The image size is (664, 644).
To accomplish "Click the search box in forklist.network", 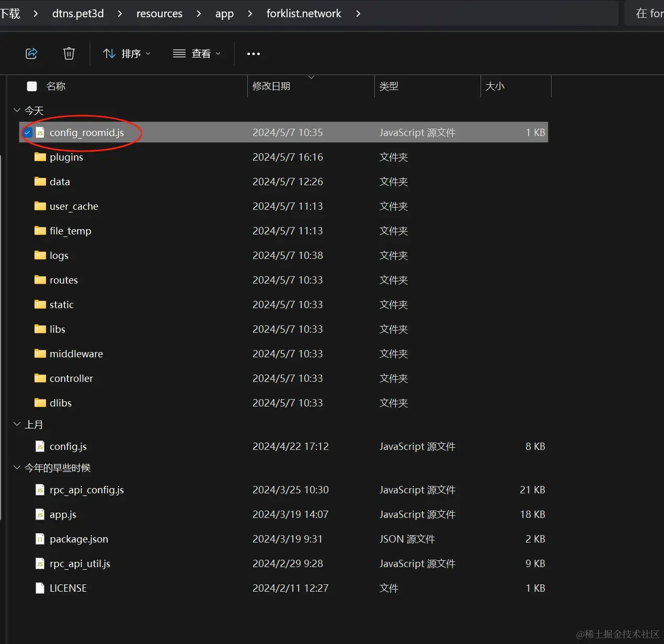I will pyautogui.click(x=645, y=13).
